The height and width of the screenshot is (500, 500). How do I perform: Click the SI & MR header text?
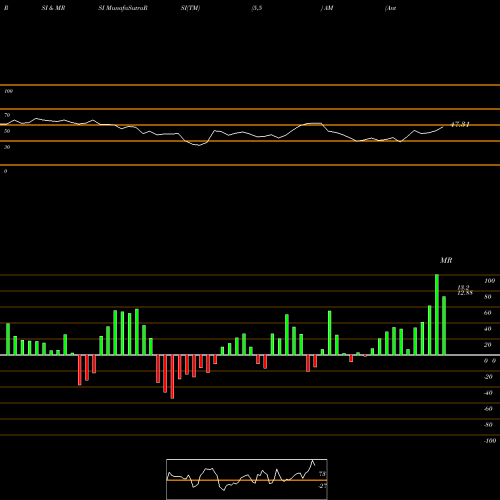coord(53,8)
